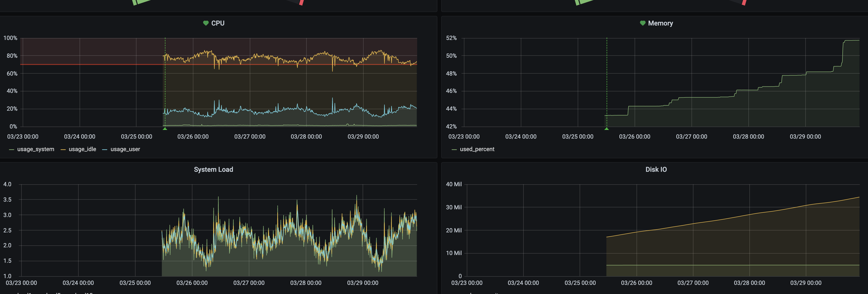Click the green heart alert icon beside Memory
Image resolution: width=868 pixels, height=294 pixels.
(x=643, y=23)
